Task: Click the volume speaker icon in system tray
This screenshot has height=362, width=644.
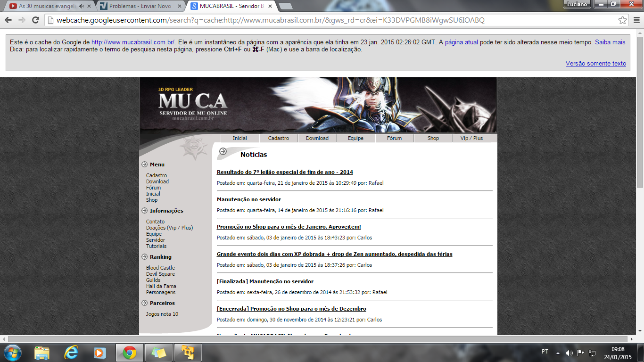Action: pyautogui.click(x=569, y=353)
